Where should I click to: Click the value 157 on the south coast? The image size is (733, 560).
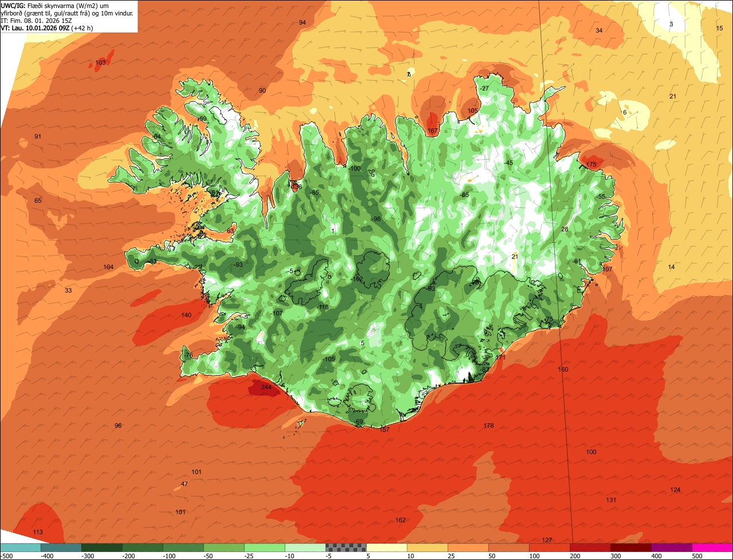[384, 429]
